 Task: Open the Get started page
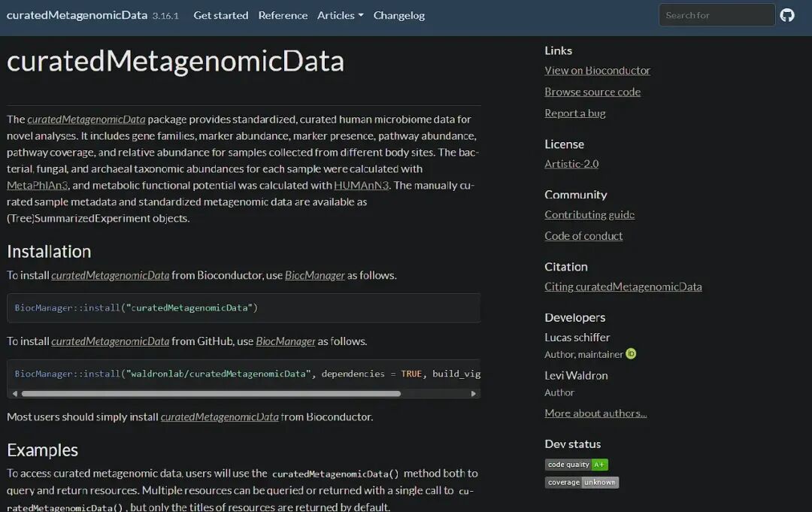click(220, 16)
